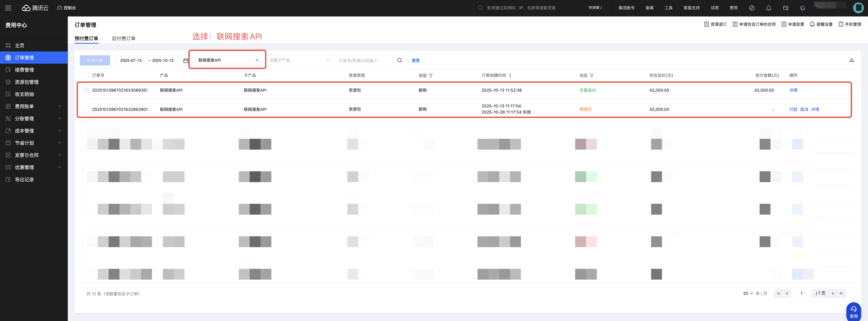Click the search magnifier in order field

coord(400,60)
